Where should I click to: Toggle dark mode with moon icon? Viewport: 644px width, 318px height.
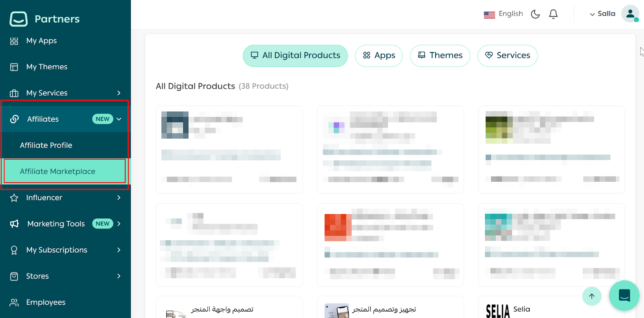(x=535, y=14)
